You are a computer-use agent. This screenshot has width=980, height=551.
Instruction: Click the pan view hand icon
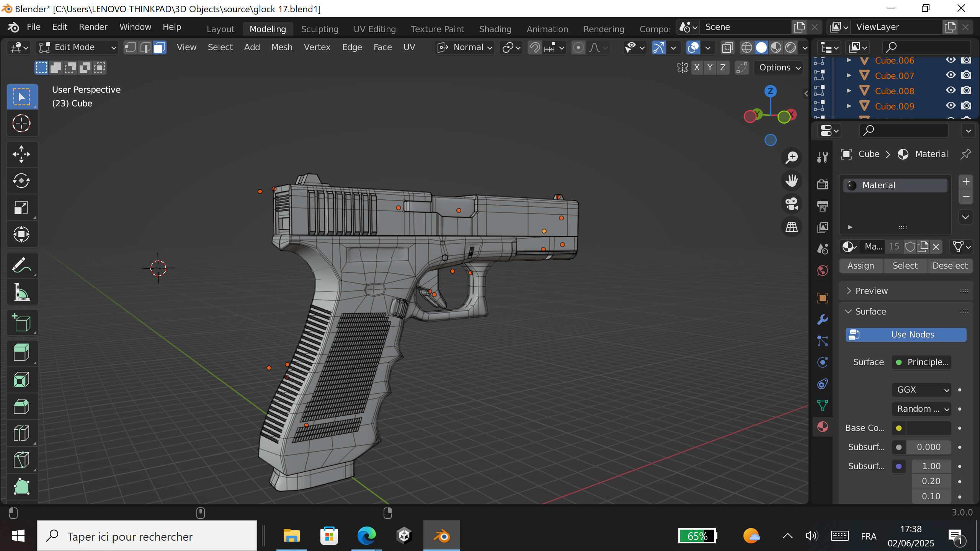(x=792, y=180)
